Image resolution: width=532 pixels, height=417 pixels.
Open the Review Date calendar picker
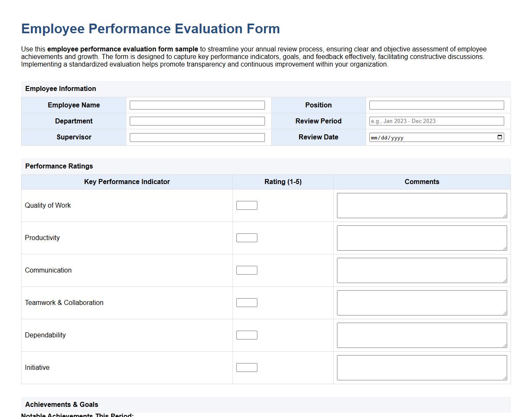[500, 137]
